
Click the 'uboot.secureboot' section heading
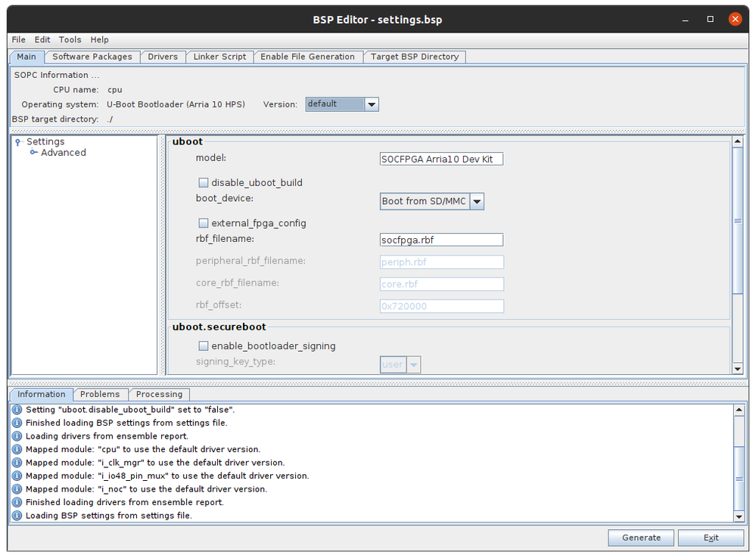click(219, 327)
